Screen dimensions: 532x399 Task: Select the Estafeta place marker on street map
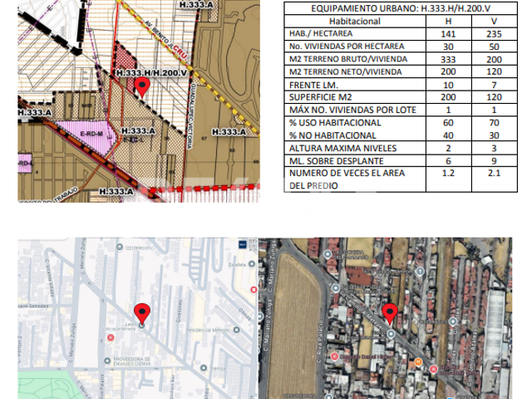[x=251, y=264]
